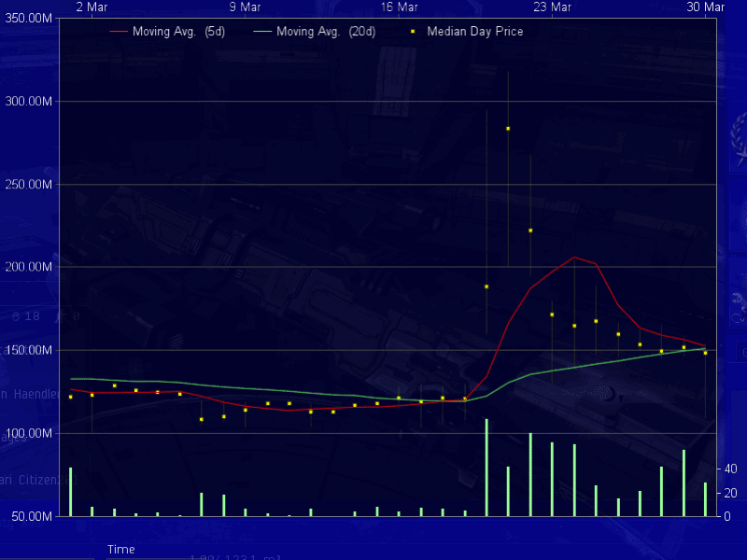Click the 100.00M price axis label
The image size is (747, 560).
pos(28,433)
